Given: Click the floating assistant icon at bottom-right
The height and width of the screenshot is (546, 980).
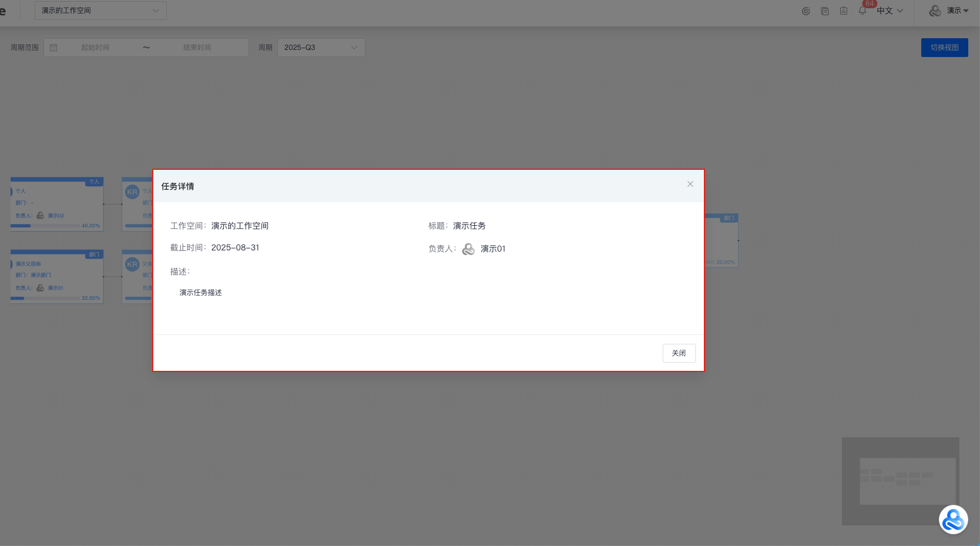Looking at the screenshot, I should coord(953,520).
